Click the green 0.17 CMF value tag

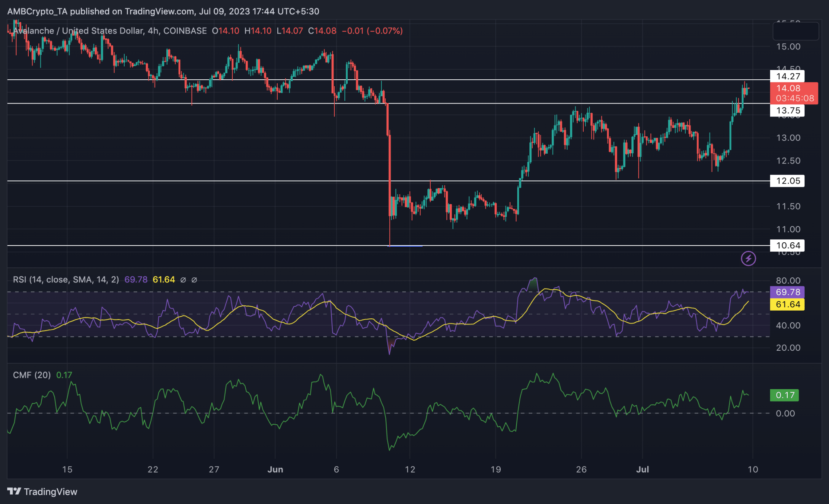pyautogui.click(x=784, y=395)
